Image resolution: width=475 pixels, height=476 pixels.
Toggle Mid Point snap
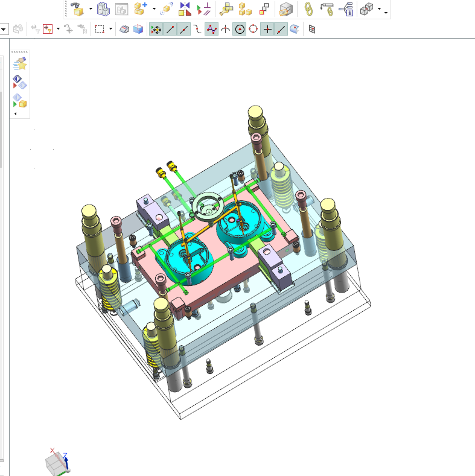pos(183,29)
